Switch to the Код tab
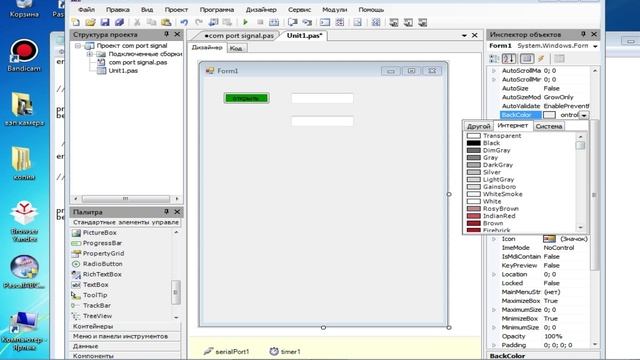Screen dimensions: 640x360 coord(236,48)
